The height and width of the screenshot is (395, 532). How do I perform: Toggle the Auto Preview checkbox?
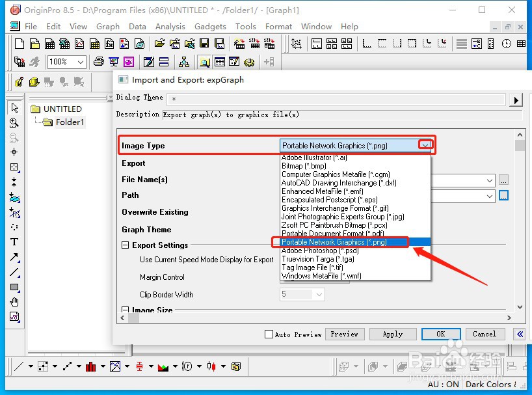click(x=269, y=334)
